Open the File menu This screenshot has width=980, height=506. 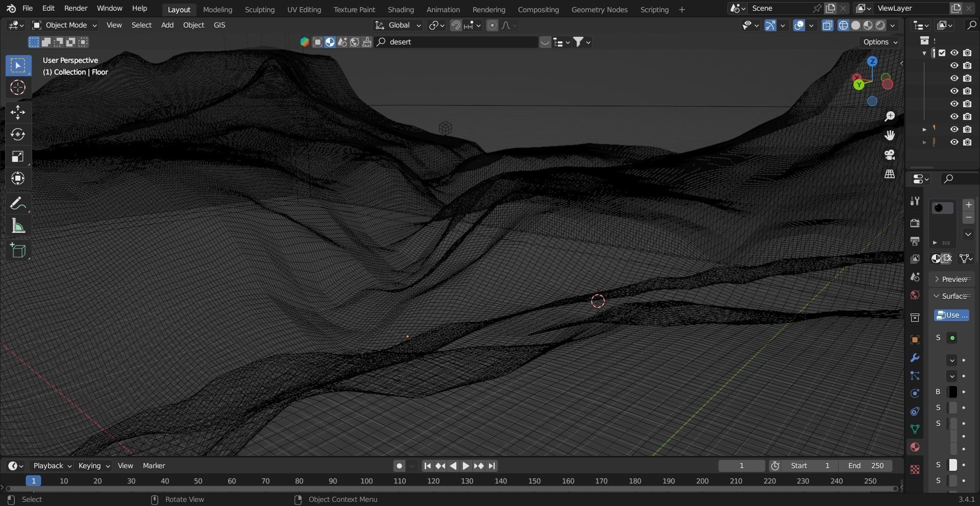pos(28,9)
